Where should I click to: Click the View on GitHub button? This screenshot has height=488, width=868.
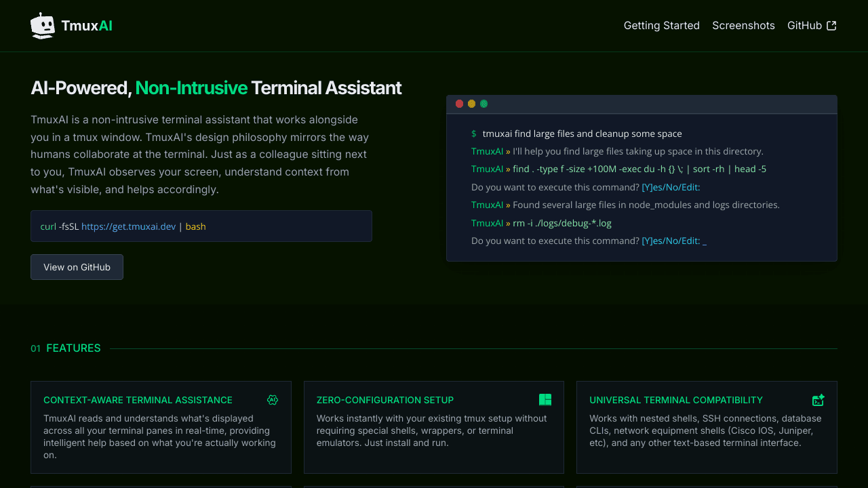[77, 267]
